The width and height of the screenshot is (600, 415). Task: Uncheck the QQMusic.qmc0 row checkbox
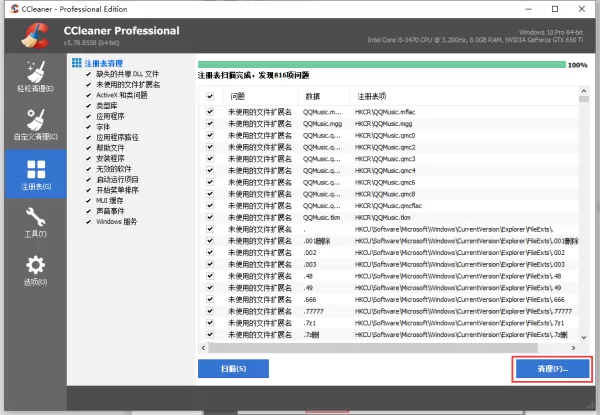[x=210, y=135]
